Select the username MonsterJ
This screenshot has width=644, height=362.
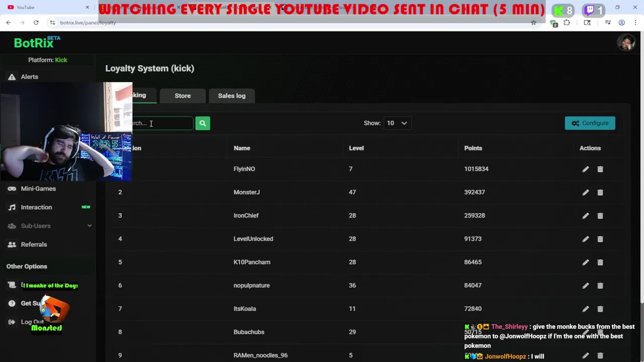[x=247, y=192]
